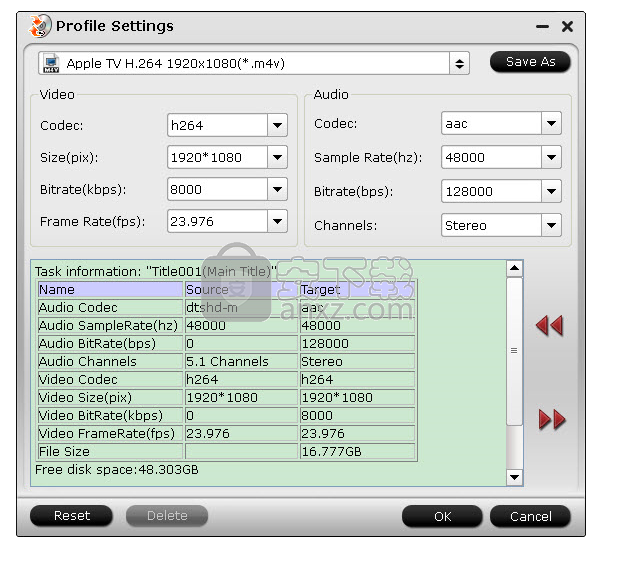This screenshot has width=618, height=567.
Task: Click the Audio Channels row name
Action: tap(110, 362)
